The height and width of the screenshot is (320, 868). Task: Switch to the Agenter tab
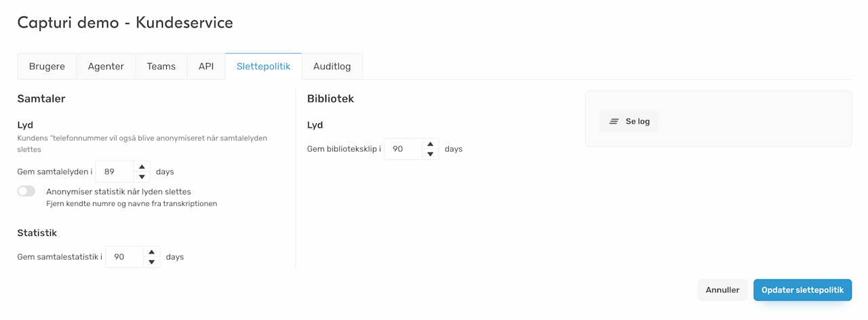click(x=106, y=66)
